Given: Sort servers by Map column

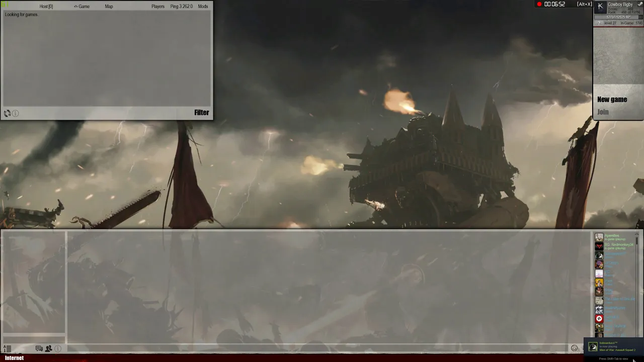Looking at the screenshot, I should pyautogui.click(x=109, y=7).
